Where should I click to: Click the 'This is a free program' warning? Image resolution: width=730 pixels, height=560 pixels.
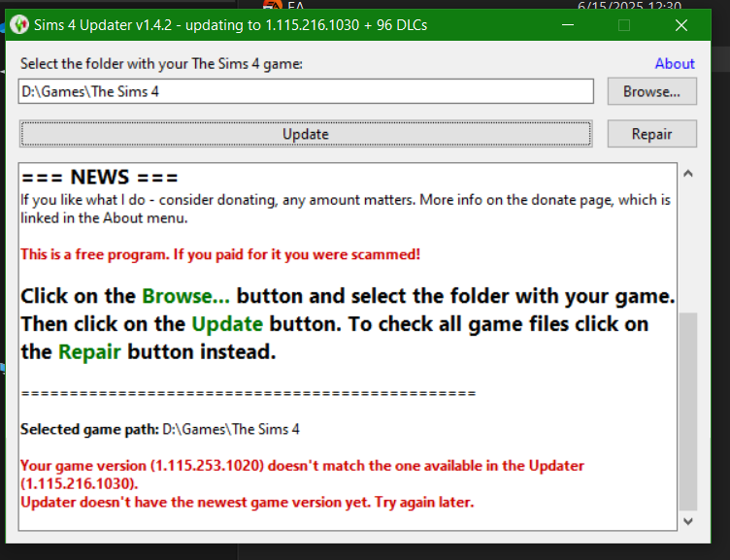click(220, 254)
